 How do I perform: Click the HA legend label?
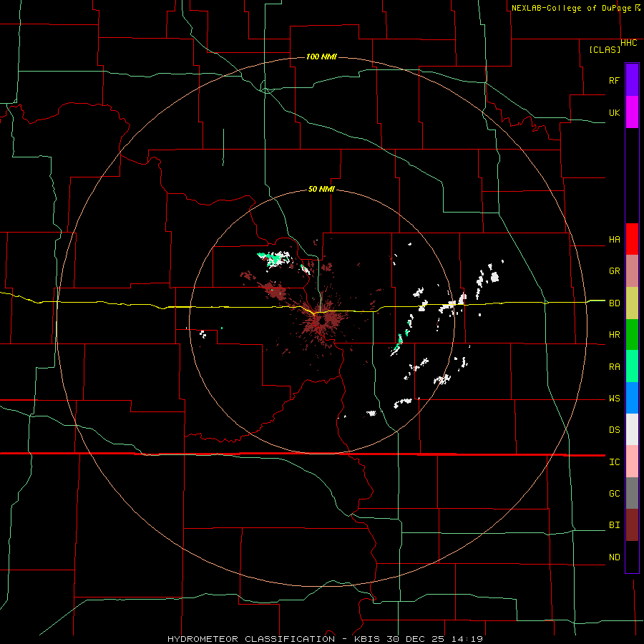coord(614,239)
